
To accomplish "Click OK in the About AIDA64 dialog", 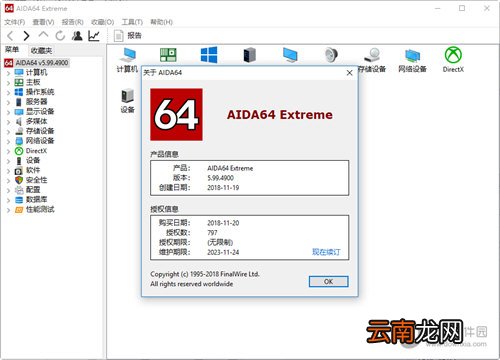I will [328, 281].
